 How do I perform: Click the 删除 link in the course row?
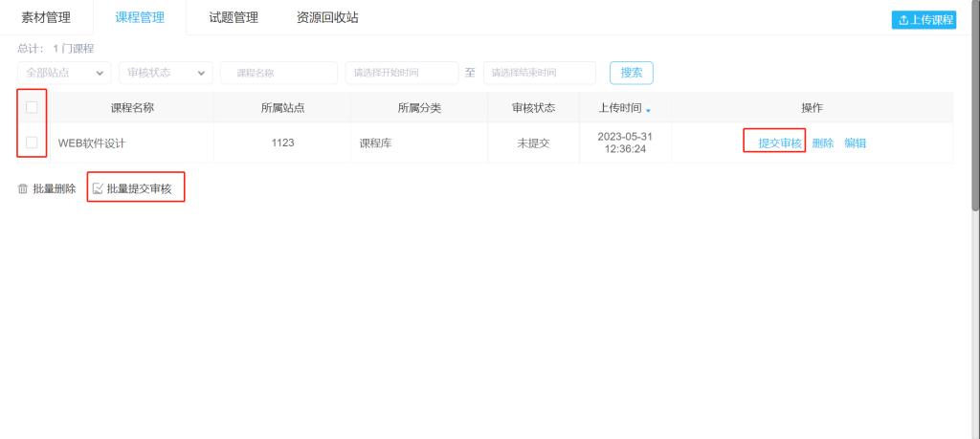(x=823, y=143)
